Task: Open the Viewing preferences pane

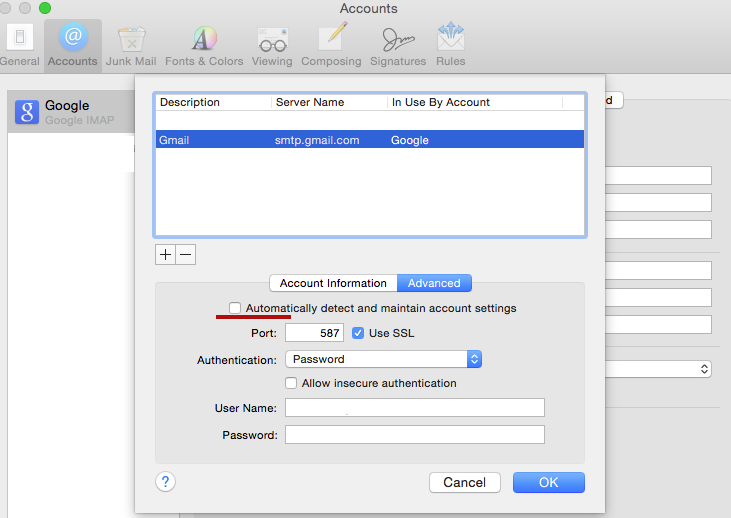Action: 272,45
